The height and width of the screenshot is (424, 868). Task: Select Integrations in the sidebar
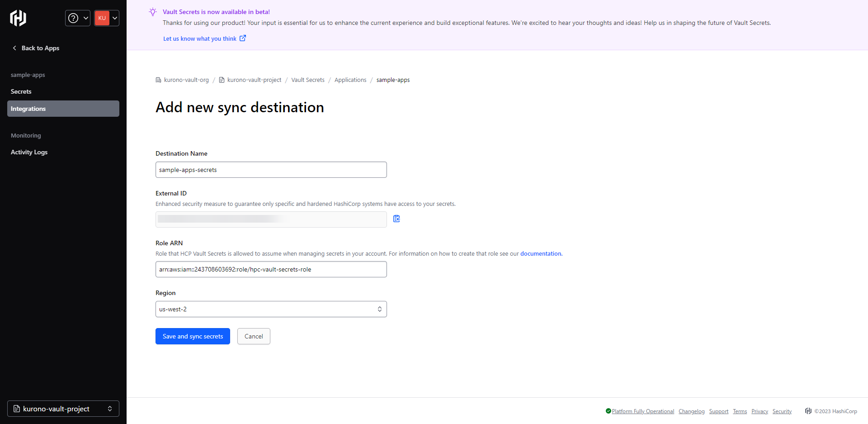tap(63, 109)
